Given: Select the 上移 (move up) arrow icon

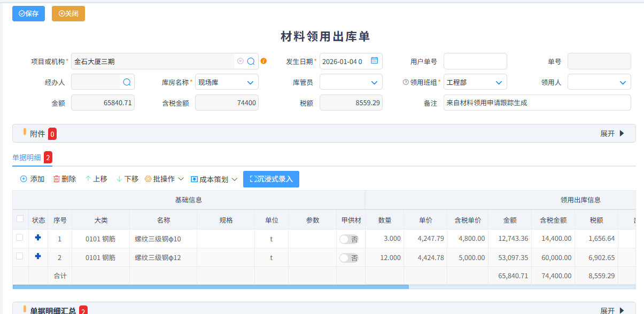Looking at the screenshot, I should point(88,179).
